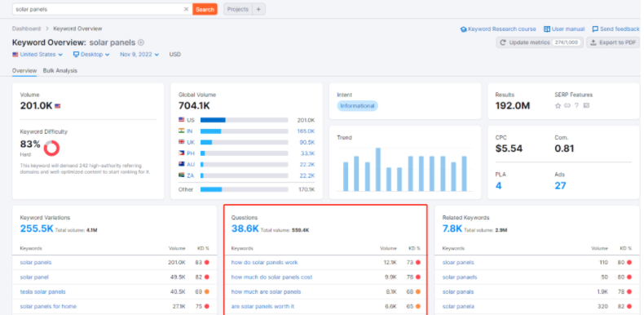Click the Informational intent badge
This screenshot has height=315, width=644.
[357, 106]
